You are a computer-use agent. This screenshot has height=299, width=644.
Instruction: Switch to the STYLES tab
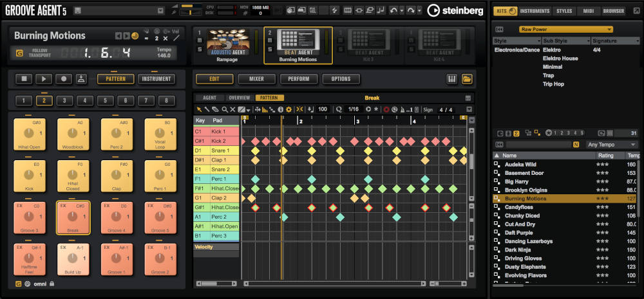click(x=564, y=11)
